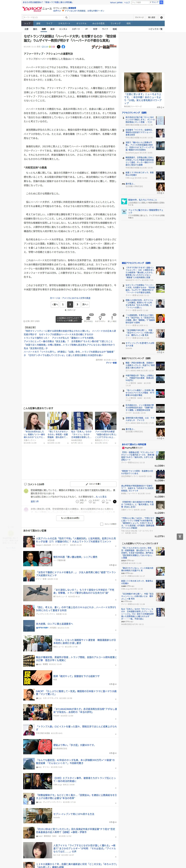The height and width of the screenshot is (868, 186).
Task: Click the 学びがある reaction icon
Action: [89, 318]
